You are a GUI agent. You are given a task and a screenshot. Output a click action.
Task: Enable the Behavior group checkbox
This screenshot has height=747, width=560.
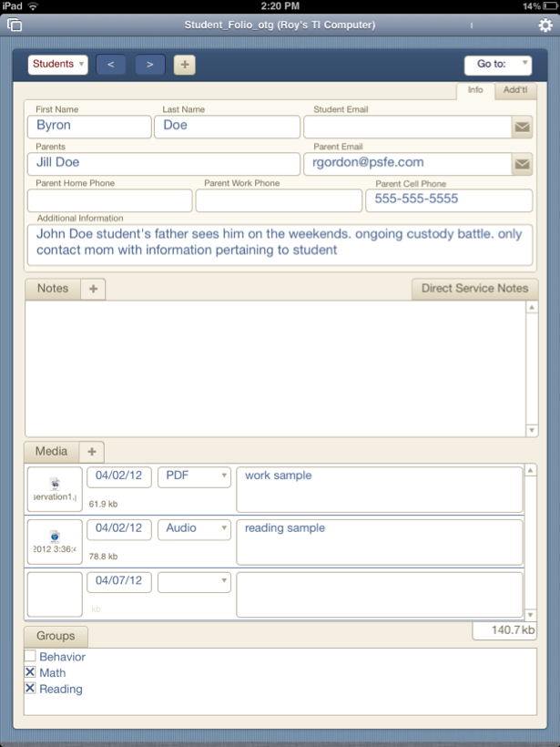point(30,657)
